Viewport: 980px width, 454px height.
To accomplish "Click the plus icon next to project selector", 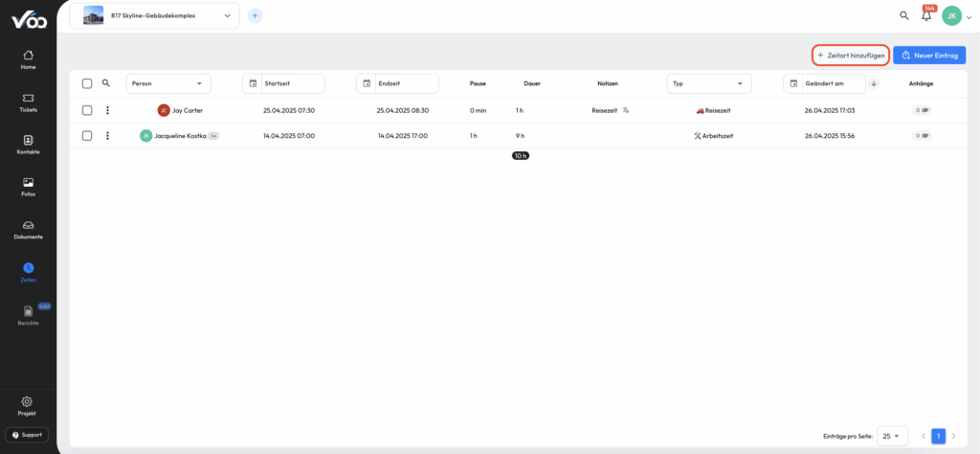I will [255, 15].
